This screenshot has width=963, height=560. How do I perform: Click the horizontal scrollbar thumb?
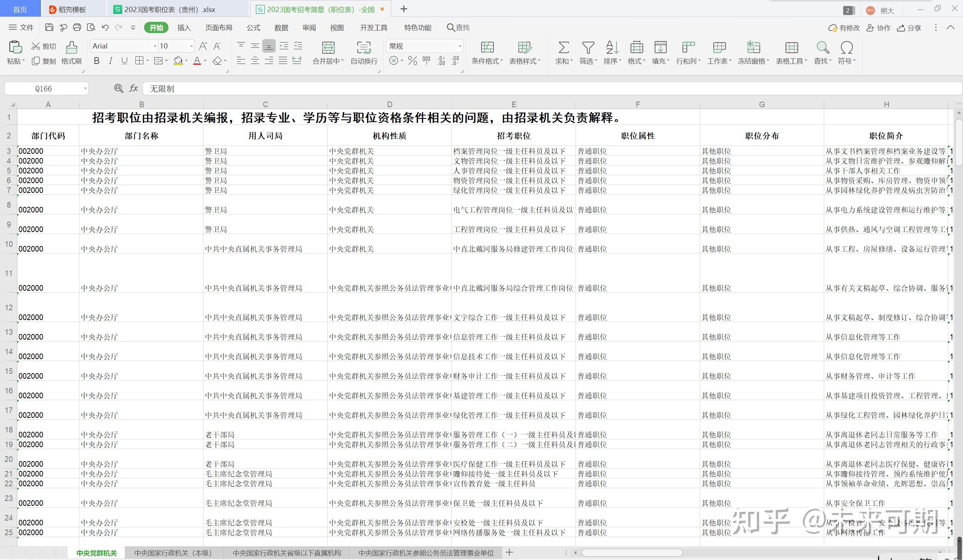click(x=632, y=553)
